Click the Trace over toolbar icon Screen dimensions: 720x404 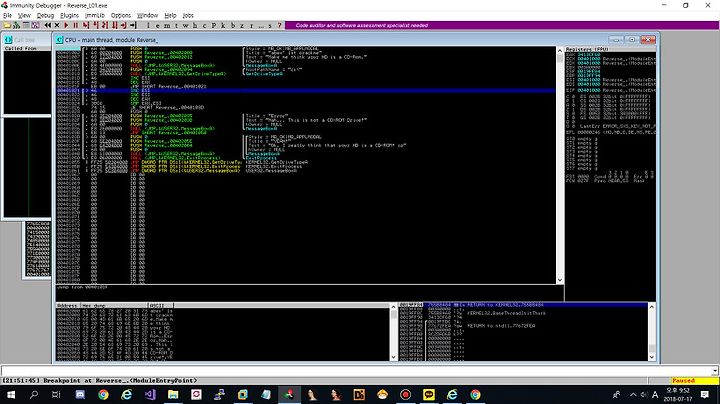[x=114, y=25]
